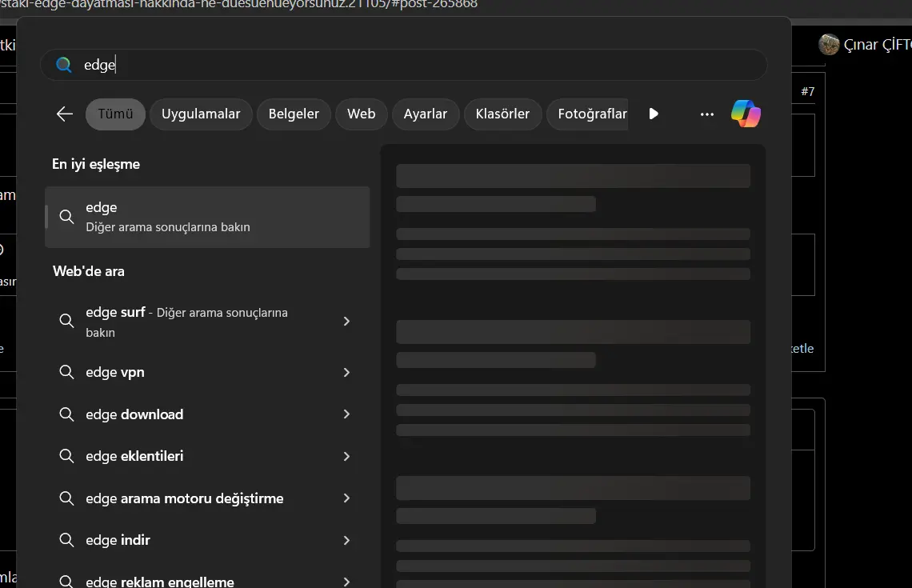Click the search icon beside edge indir

tap(66, 540)
